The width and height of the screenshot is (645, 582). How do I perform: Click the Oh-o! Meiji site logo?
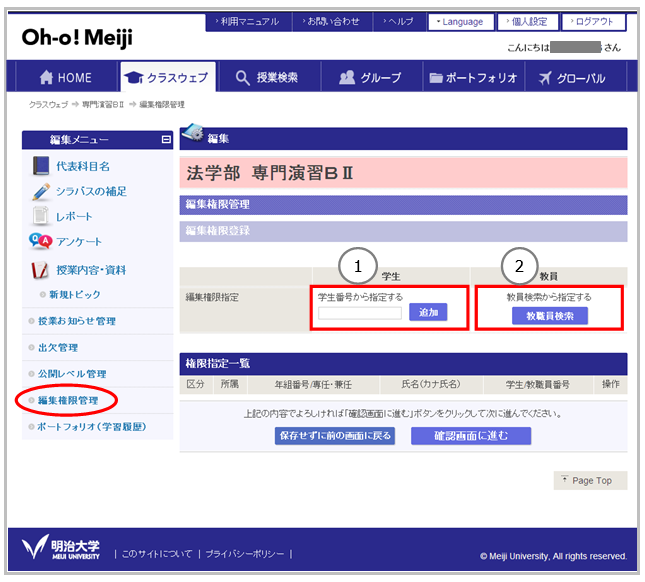click(x=77, y=37)
